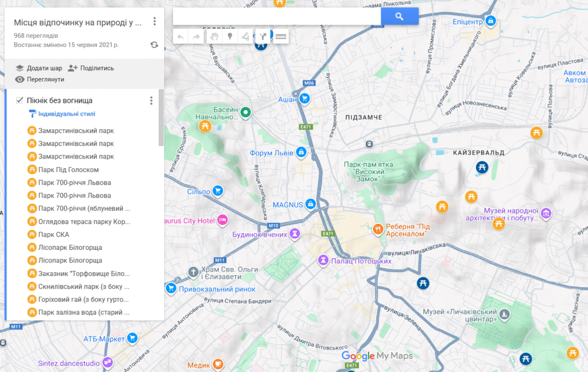588x372 pixels.
Task: Open the layer options menu for Пікнік без вогнища
Action: [x=151, y=100]
